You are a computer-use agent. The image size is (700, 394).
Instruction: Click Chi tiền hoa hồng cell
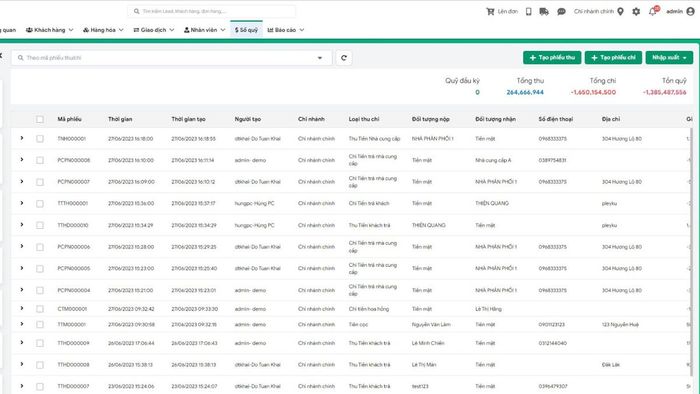[x=369, y=309]
